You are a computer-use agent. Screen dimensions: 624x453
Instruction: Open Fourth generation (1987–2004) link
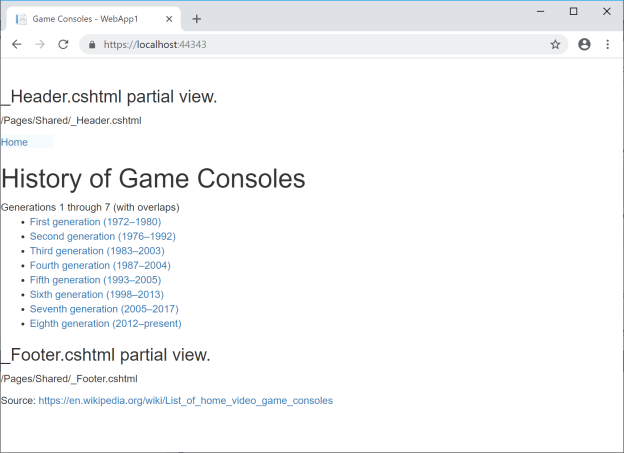tap(100, 265)
